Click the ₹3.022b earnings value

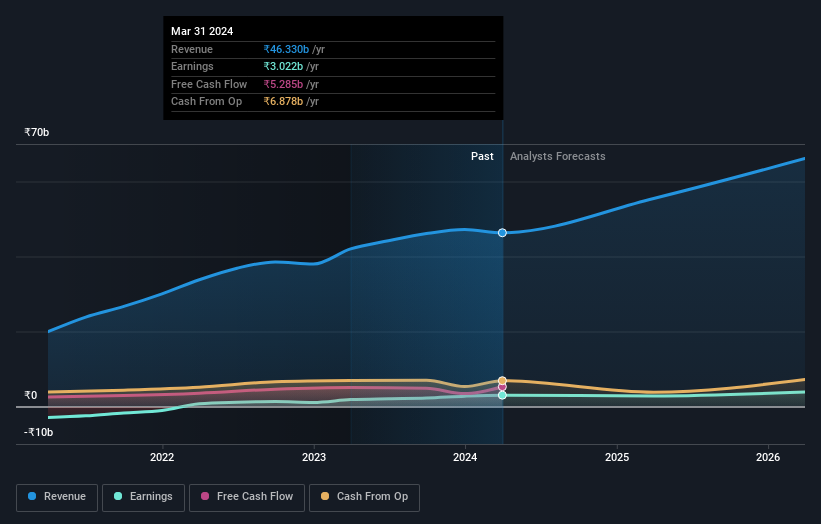283,66
